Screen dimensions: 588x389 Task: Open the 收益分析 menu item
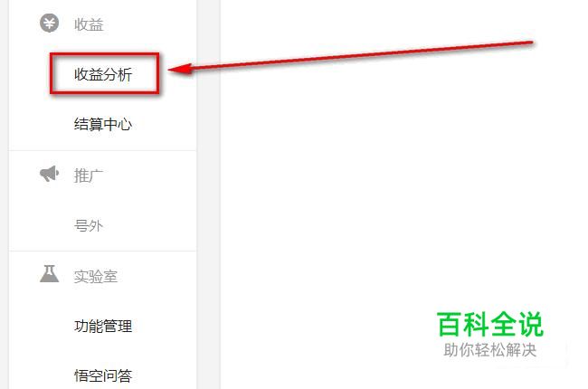[103, 74]
